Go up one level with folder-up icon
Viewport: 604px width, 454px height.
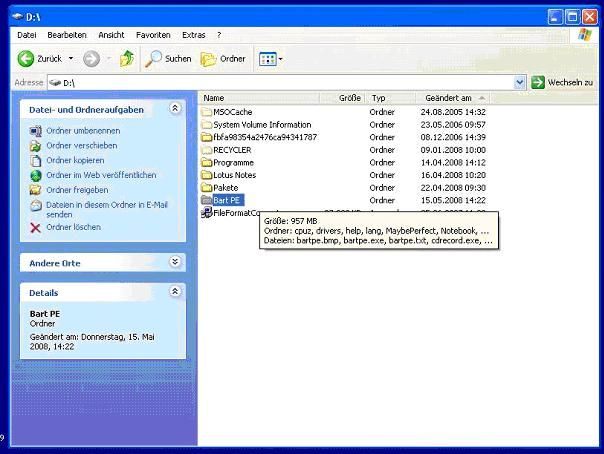[127, 59]
